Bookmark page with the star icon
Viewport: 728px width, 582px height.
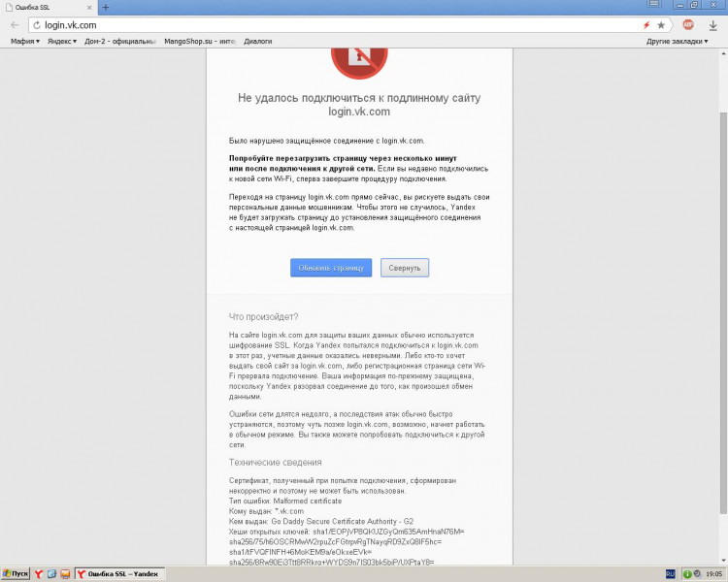click(x=661, y=25)
